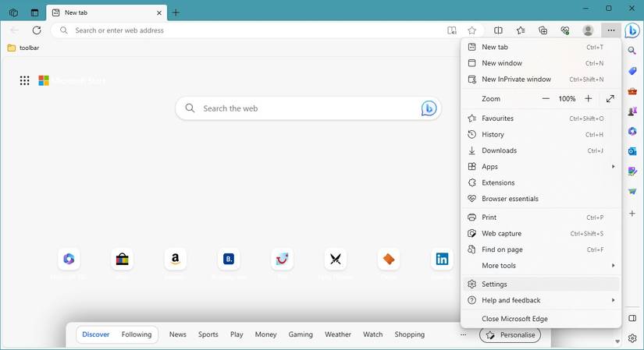Open the Amazon quick link tile

(x=175, y=259)
